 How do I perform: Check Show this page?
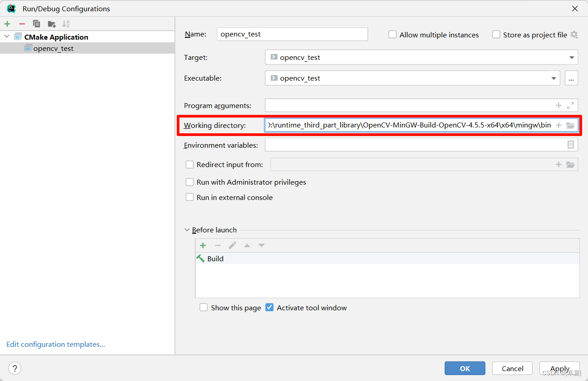[x=204, y=308]
